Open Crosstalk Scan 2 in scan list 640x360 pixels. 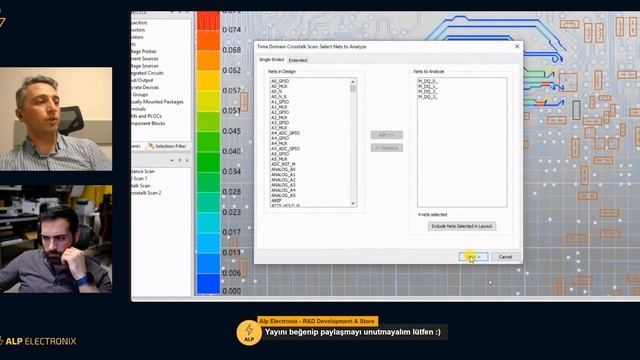tap(147, 193)
